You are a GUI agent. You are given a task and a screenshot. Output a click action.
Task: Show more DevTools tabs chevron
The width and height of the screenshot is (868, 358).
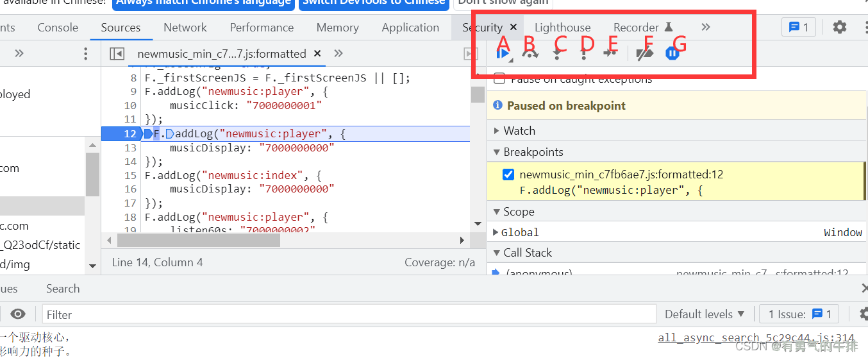(x=705, y=27)
